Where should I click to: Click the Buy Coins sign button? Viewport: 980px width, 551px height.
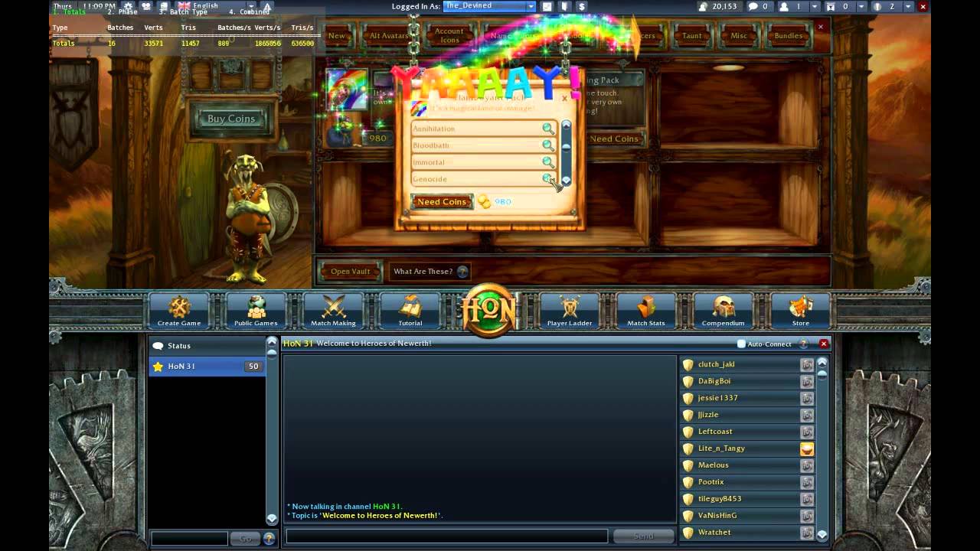pyautogui.click(x=231, y=119)
